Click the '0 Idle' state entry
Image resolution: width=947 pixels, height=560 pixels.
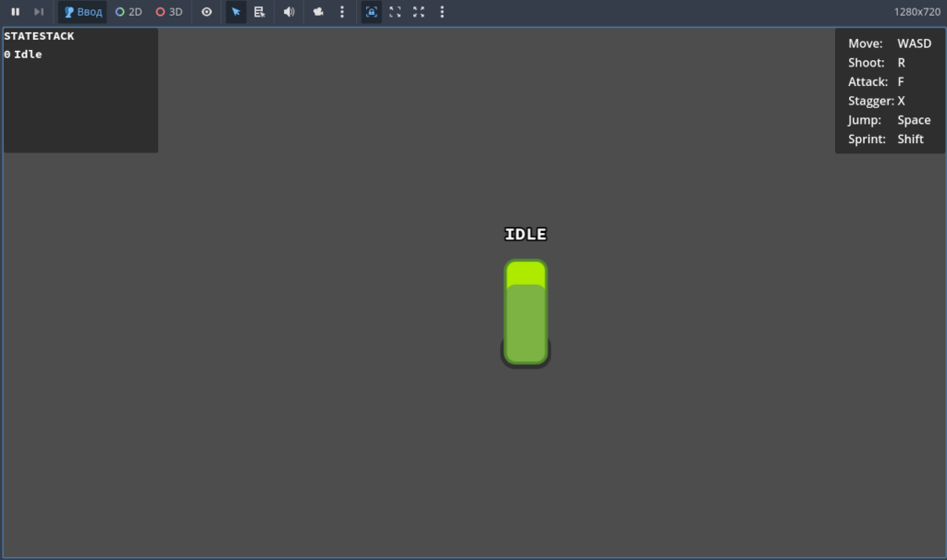click(23, 55)
